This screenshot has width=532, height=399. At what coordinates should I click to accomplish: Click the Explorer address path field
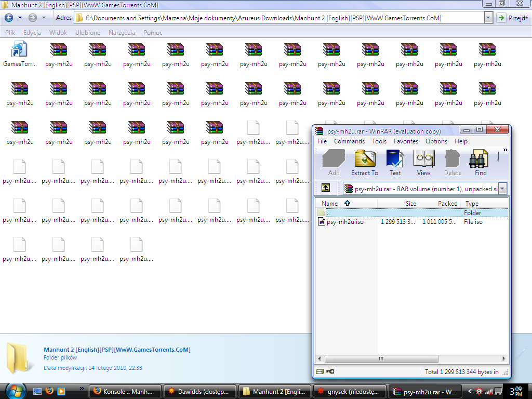(x=281, y=18)
